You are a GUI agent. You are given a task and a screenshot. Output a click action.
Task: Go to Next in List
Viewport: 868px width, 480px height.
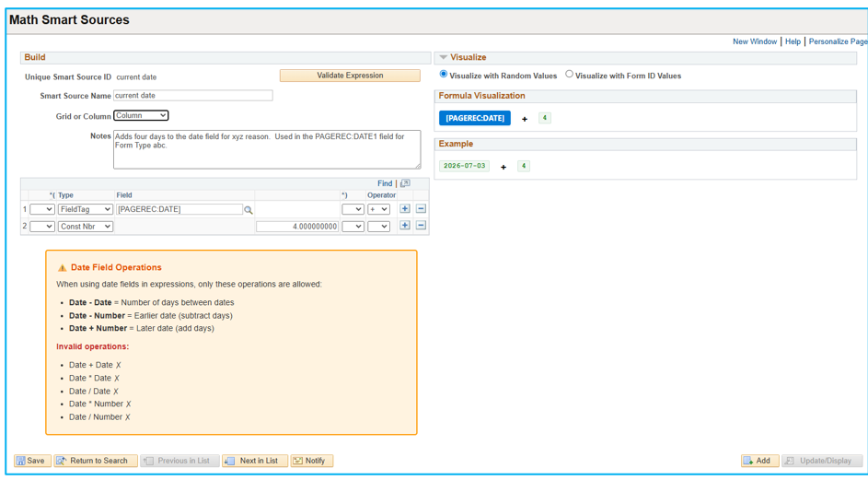pyautogui.click(x=255, y=461)
